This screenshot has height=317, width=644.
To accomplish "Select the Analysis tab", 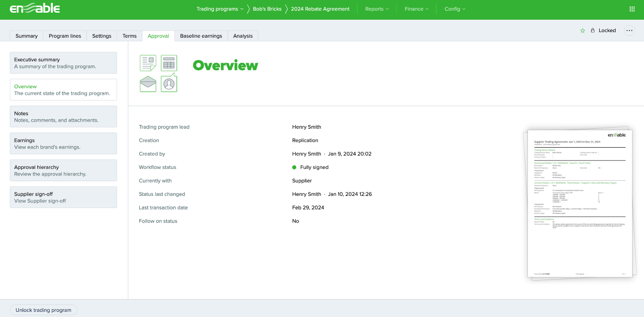I will point(243,36).
